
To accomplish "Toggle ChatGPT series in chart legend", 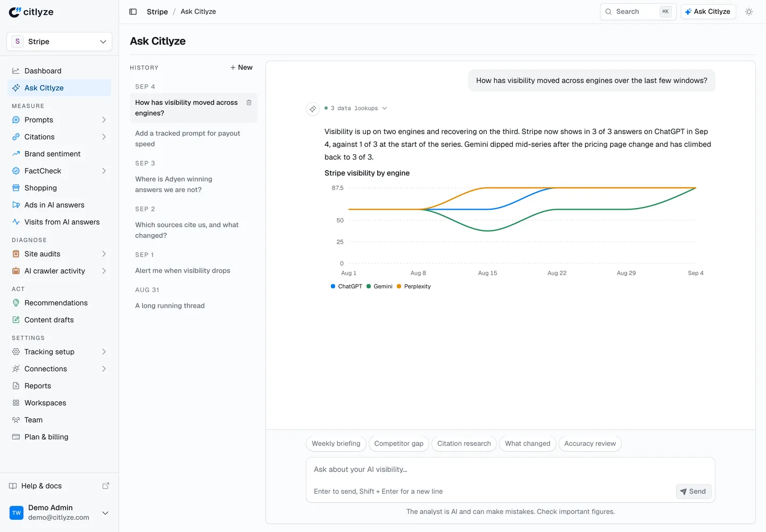I will click(346, 286).
